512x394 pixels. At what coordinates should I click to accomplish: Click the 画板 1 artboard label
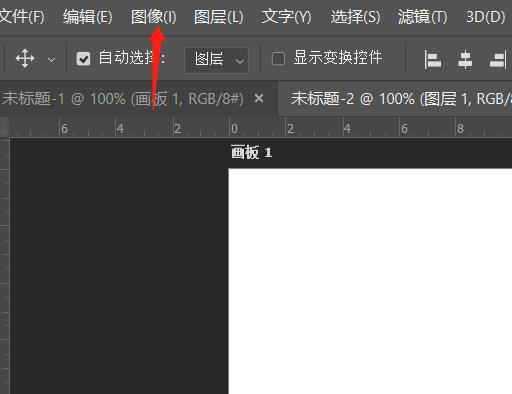(x=252, y=153)
